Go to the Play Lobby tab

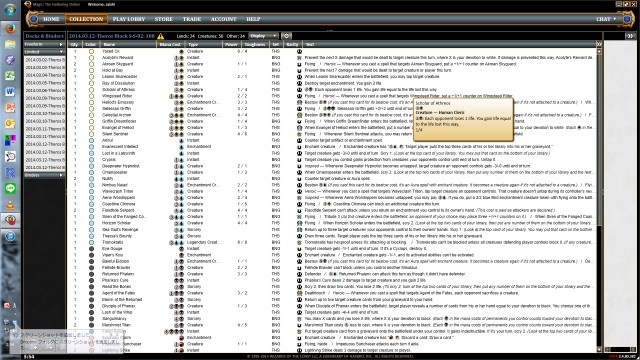(129, 19)
